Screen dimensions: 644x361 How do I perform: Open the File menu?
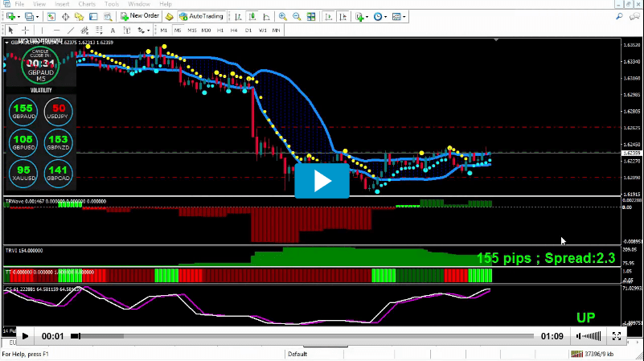[x=19, y=4]
